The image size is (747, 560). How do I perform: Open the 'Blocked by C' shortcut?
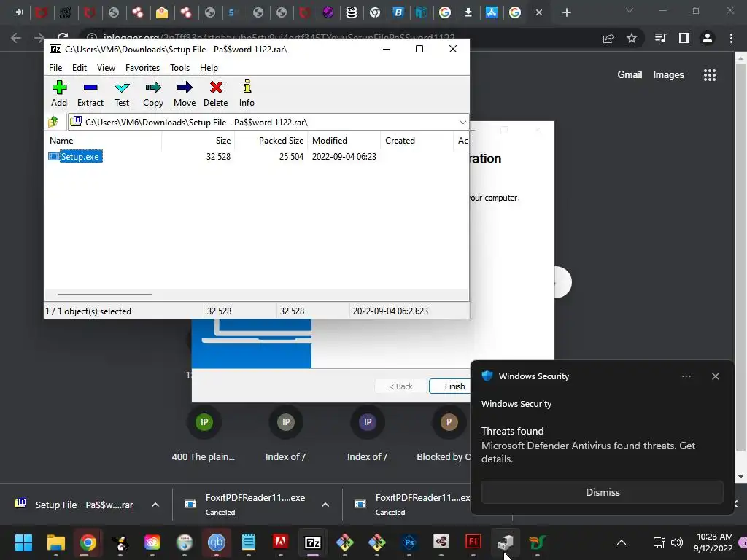click(x=443, y=434)
